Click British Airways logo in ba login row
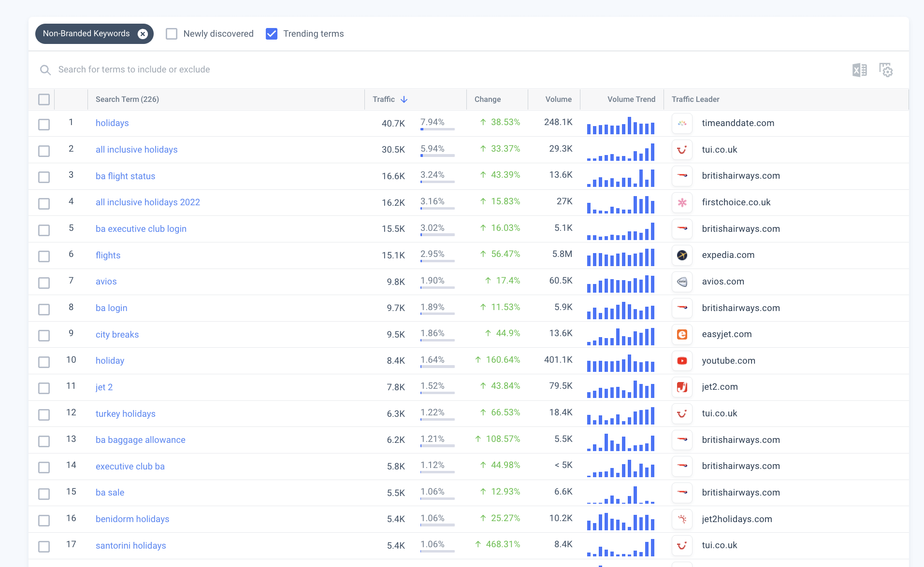 pyautogui.click(x=682, y=308)
